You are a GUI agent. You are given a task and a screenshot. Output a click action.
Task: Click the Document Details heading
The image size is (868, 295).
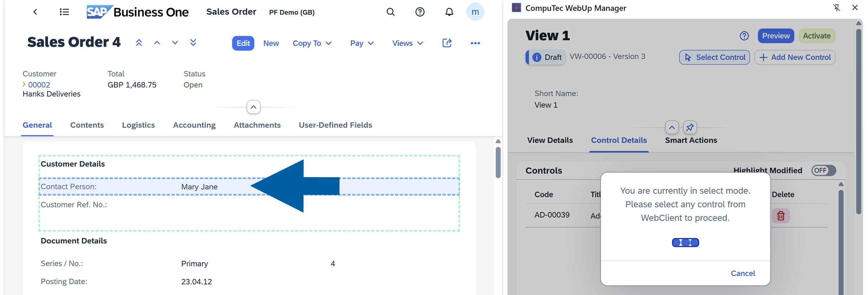click(x=74, y=241)
